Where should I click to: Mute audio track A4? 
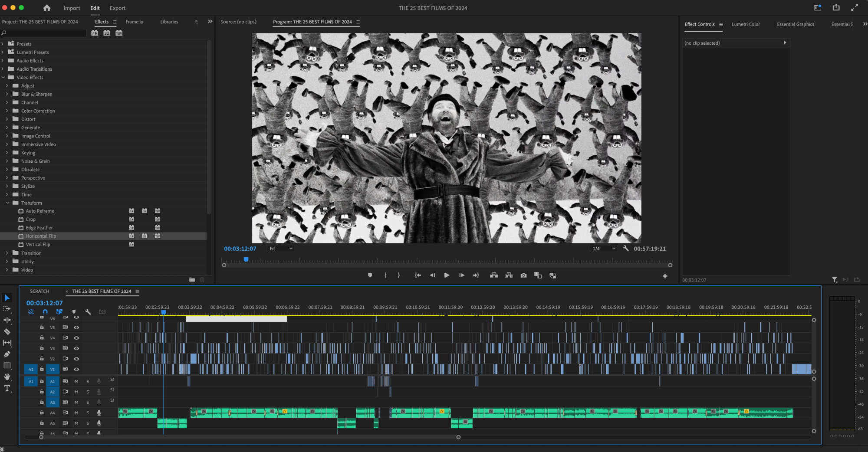tap(76, 413)
